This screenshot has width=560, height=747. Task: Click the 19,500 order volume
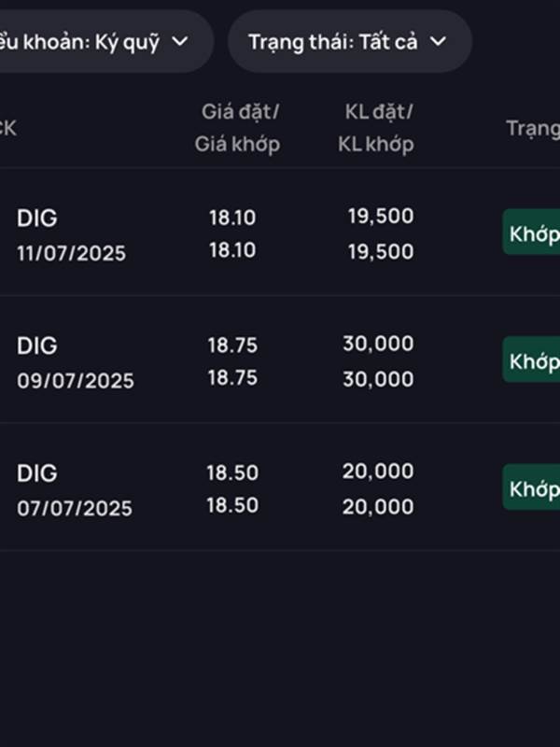381,217
